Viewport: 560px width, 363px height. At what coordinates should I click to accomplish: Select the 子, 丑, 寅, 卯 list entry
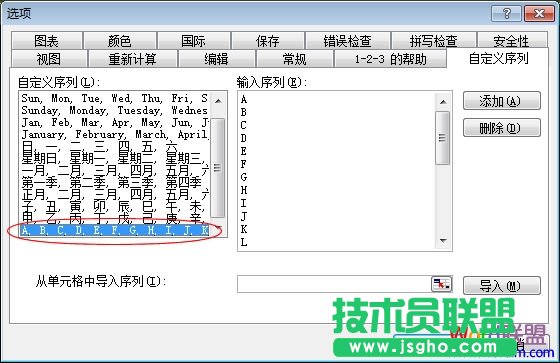115,207
